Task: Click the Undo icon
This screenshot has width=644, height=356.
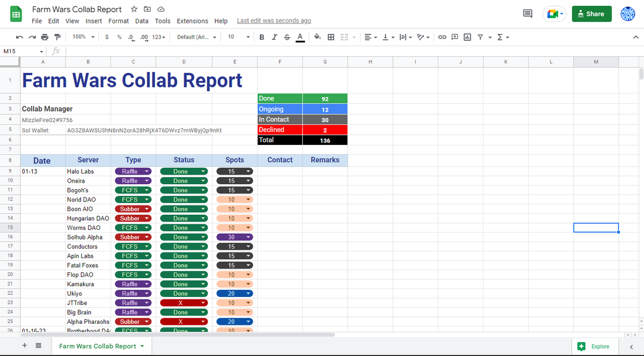Action: pos(19,37)
